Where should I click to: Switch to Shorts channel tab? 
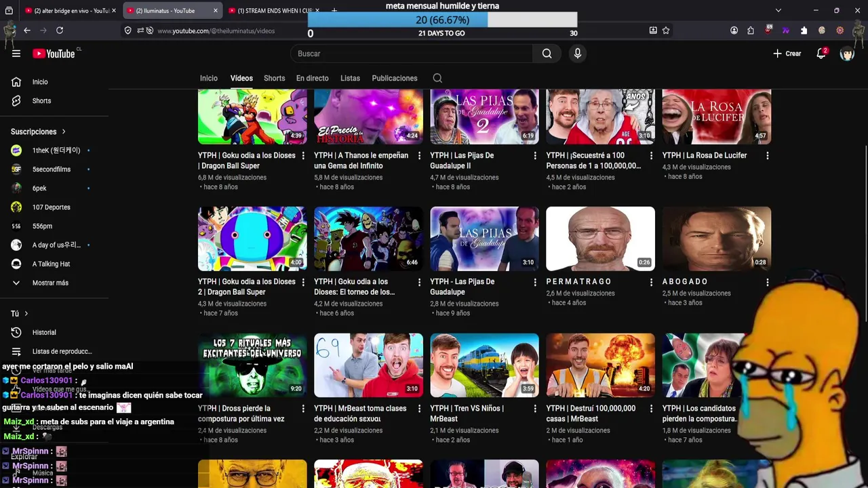pos(274,78)
